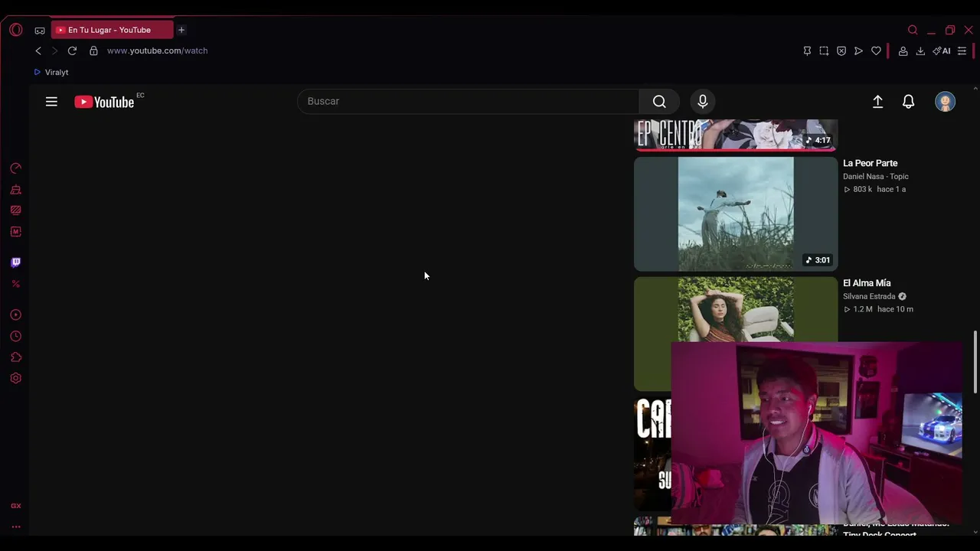Viewport: 980px width, 551px height.
Task: Open extensions cube icon in sidebar
Action: [15, 357]
